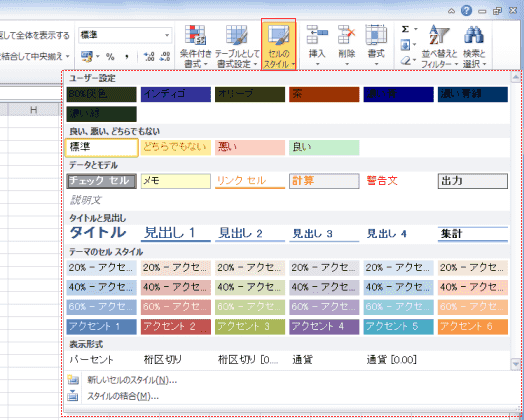Apply the アクセント 6 orange style
Screen dimensions: 524x420
[x=473, y=326]
